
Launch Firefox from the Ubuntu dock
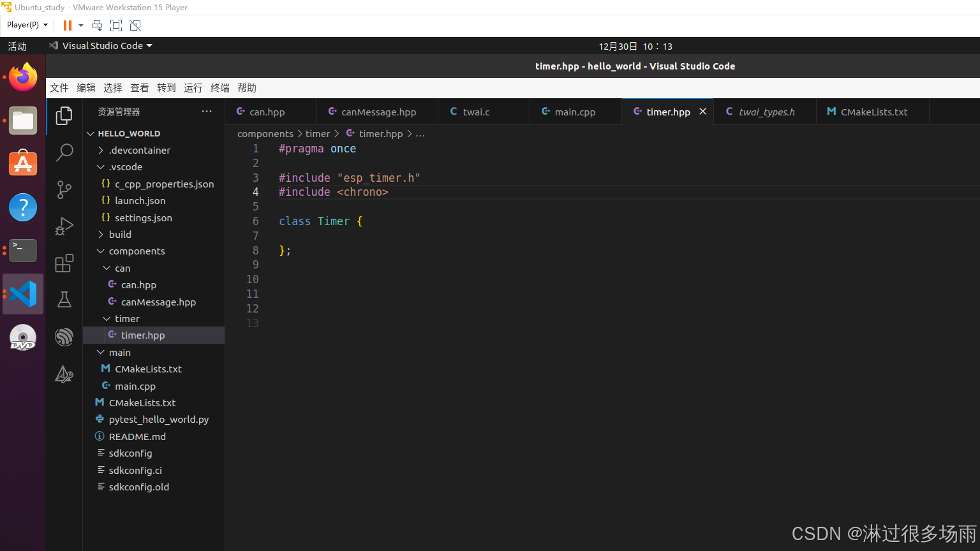tap(23, 77)
